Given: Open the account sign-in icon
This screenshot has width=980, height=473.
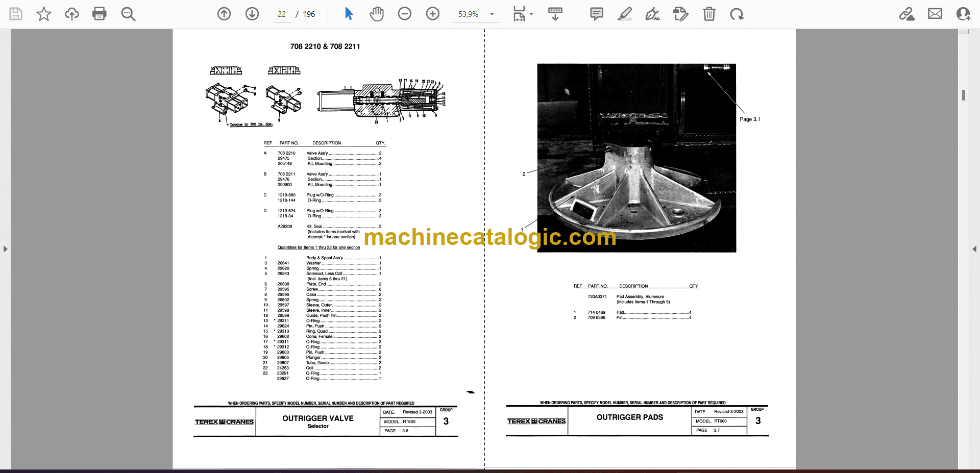Looking at the screenshot, I should (963, 14).
